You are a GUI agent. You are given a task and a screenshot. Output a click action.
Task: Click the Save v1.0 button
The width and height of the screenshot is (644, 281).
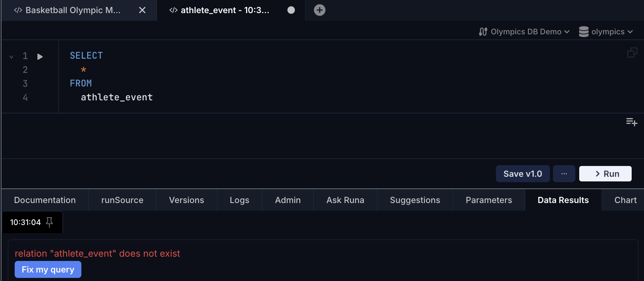point(523,174)
